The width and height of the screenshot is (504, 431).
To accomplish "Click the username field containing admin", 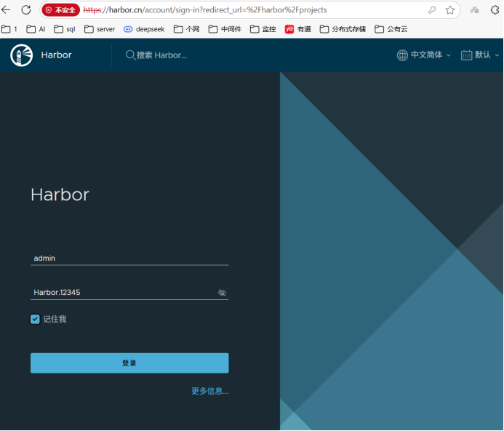I will click(x=129, y=258).
